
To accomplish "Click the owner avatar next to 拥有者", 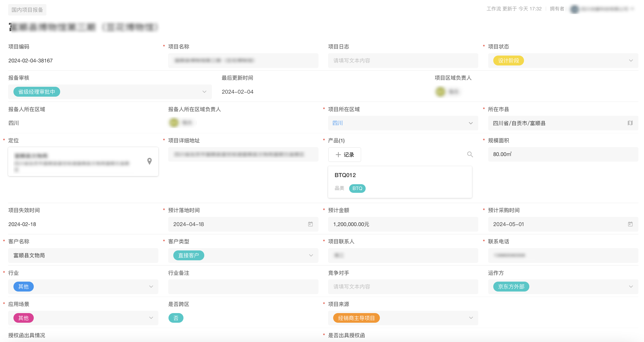I will coord(575,9).
